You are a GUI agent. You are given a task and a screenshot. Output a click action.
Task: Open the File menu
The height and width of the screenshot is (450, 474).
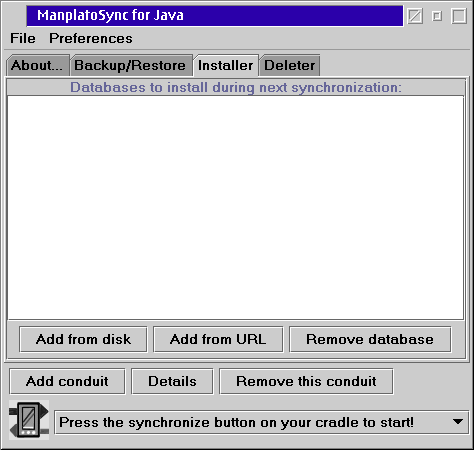point(23,38)
